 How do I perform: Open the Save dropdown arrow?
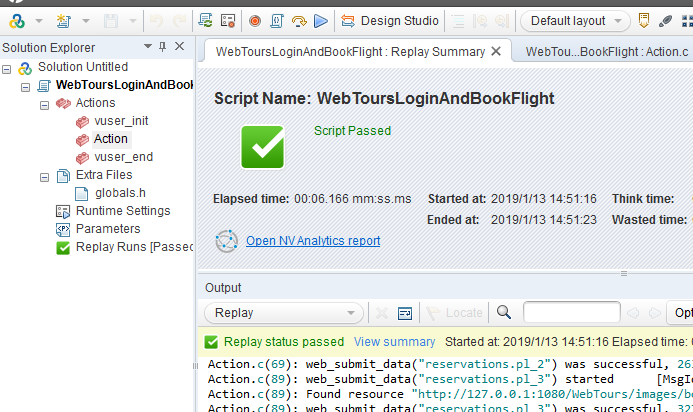133,21
